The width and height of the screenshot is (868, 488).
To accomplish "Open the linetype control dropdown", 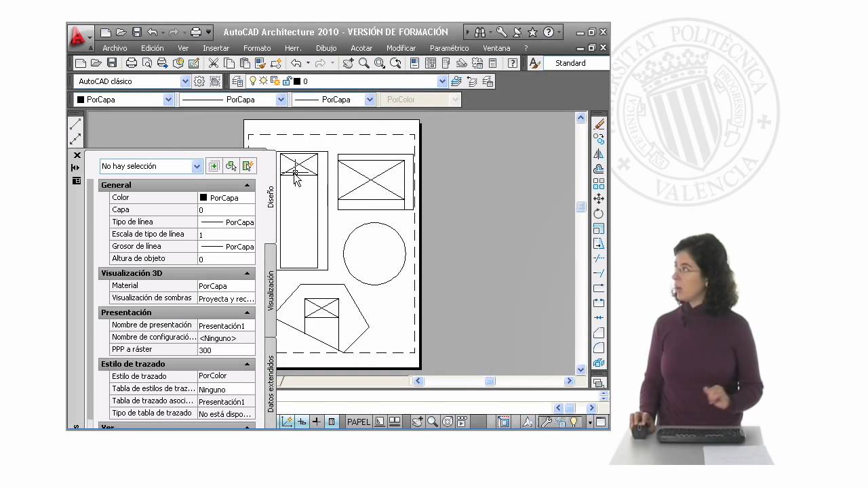I will point(281,100).
